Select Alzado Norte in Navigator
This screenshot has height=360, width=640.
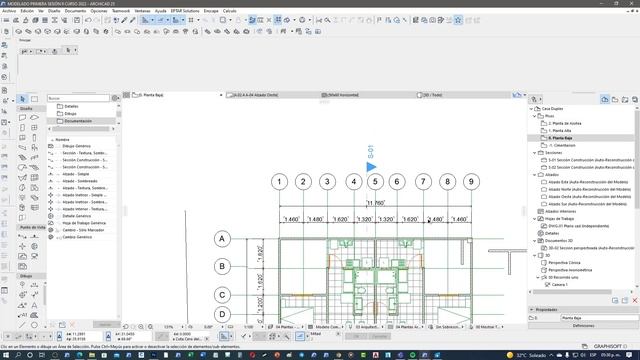pos(589,189)
